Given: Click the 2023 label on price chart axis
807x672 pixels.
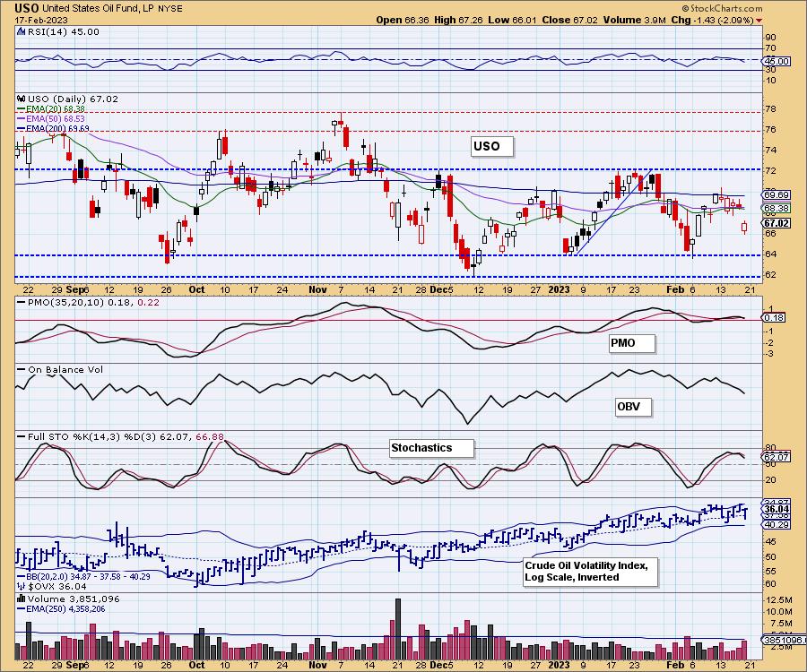Looking at the screenshot, I should click(559, 289).
